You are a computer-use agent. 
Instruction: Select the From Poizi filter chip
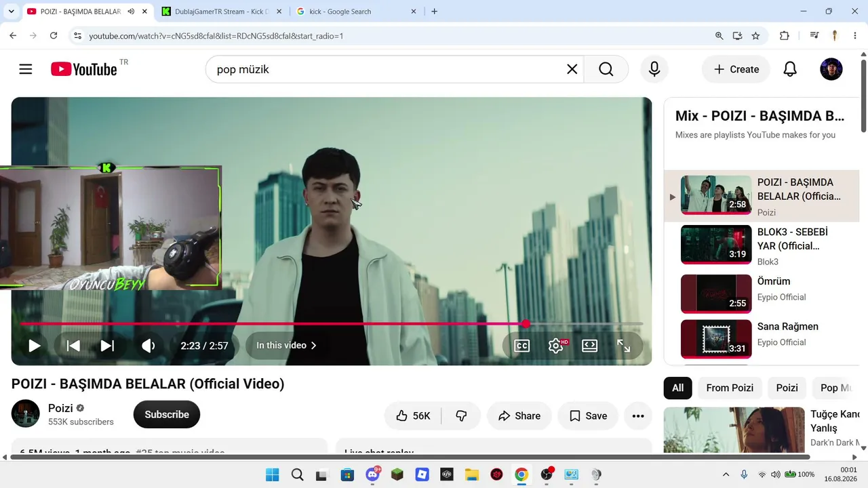pos(730,388)
